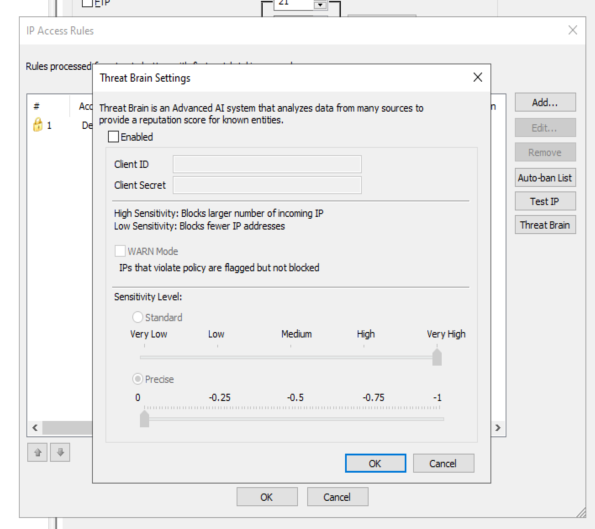Click the Client Secret input field

267,185
